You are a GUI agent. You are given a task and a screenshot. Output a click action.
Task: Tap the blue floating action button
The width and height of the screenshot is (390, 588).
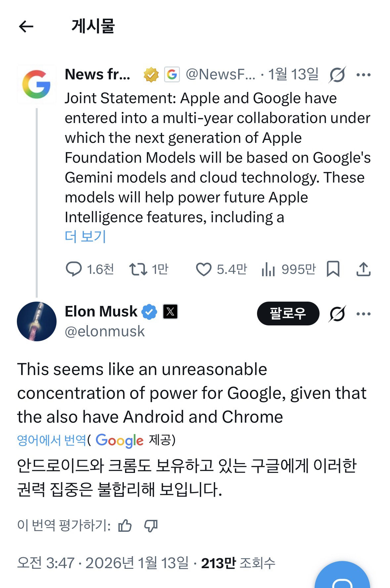(x=342, y=577)
